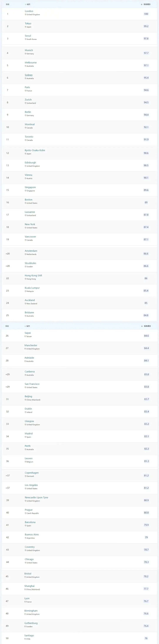Open the Tokyo city link
The width and height of the screenshot is (159, 644).
pos(28,24)
